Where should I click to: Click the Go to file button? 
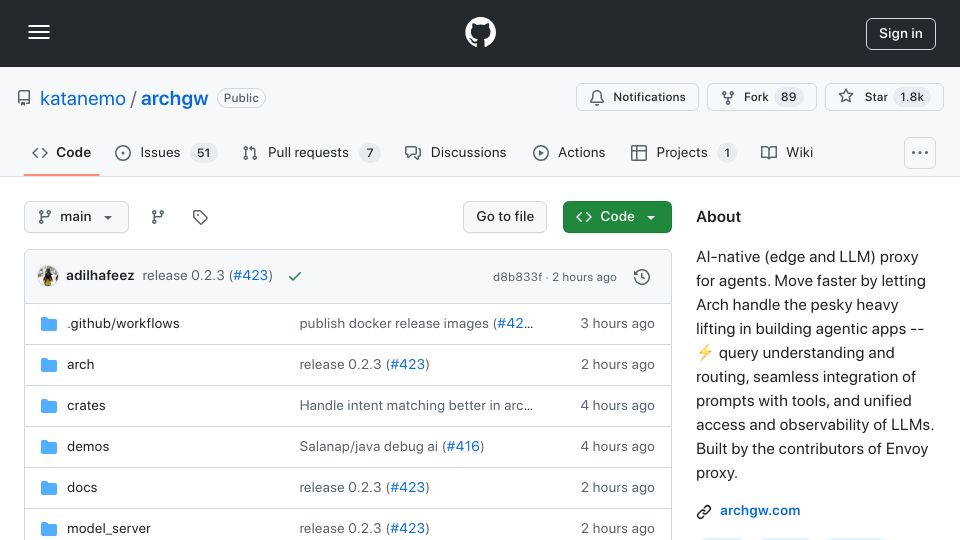(505, 217)
